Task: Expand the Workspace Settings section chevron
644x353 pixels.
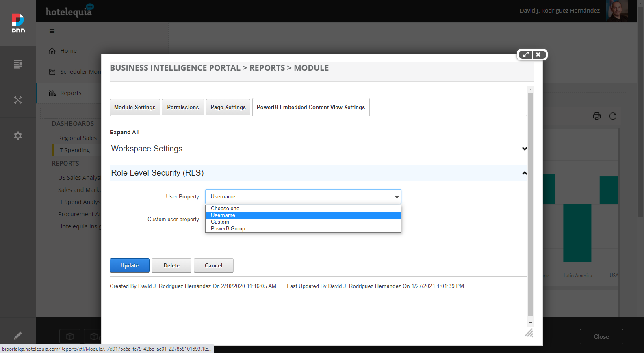Action: pyautogui.click(x=525, y=149)
